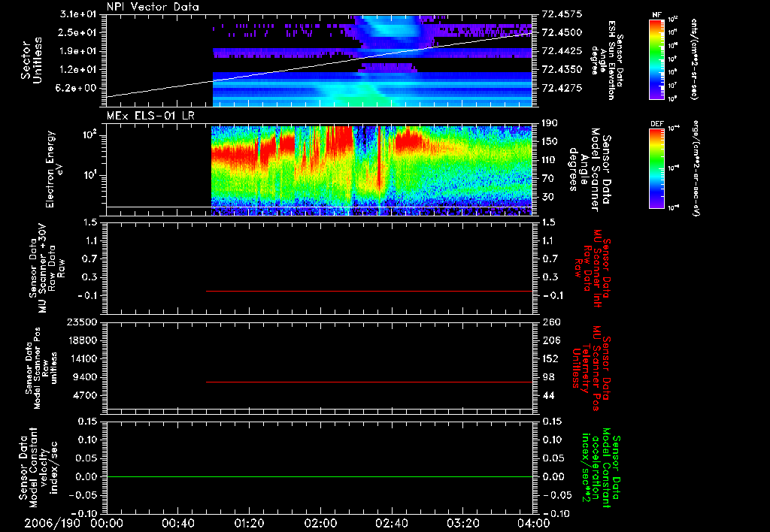Click the "NF" label above color bar

point(657,15)
